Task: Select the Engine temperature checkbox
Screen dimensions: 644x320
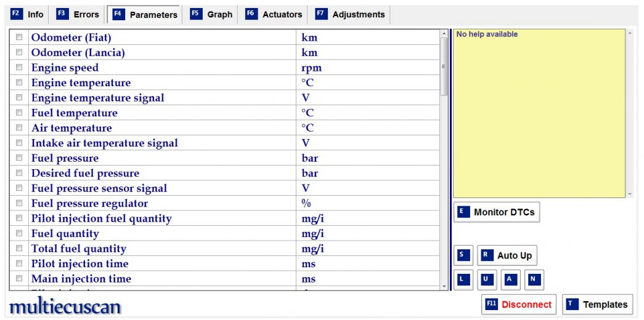Action: [x=19, y=82]
